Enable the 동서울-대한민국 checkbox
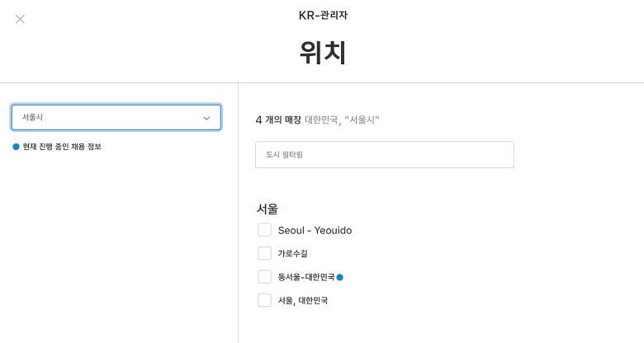Image resolution: width=644 pixels, height=343 pixels. point(264,277)
